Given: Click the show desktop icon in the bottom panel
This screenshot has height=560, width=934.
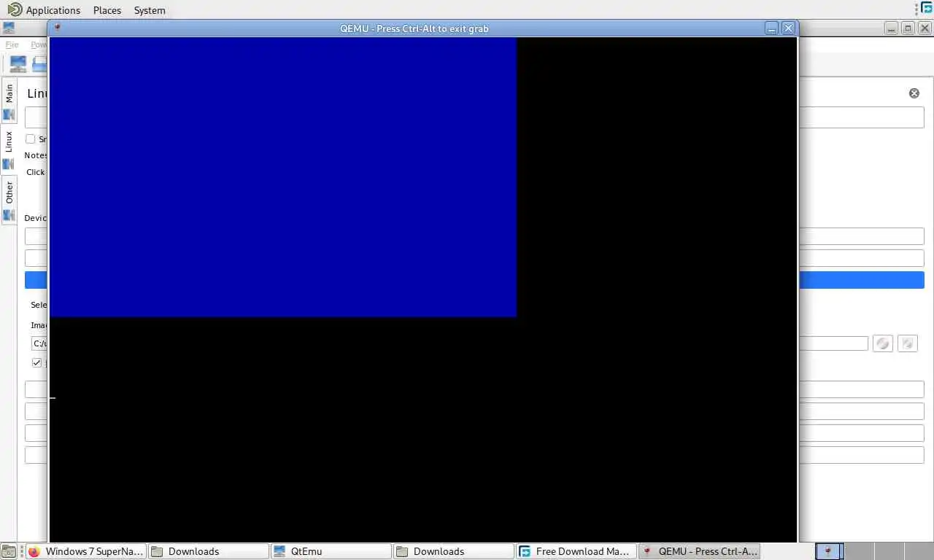Looking at the screenshot, I should click(x=8, y=551).
